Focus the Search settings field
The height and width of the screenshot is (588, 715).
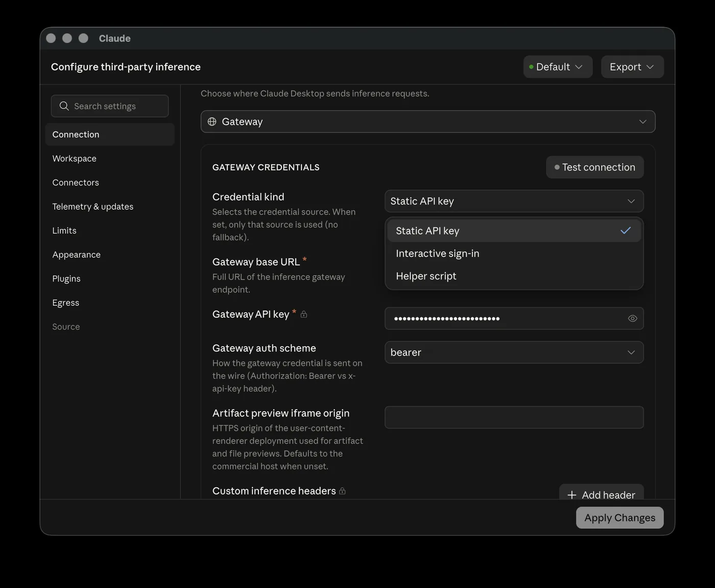point(110,106)
